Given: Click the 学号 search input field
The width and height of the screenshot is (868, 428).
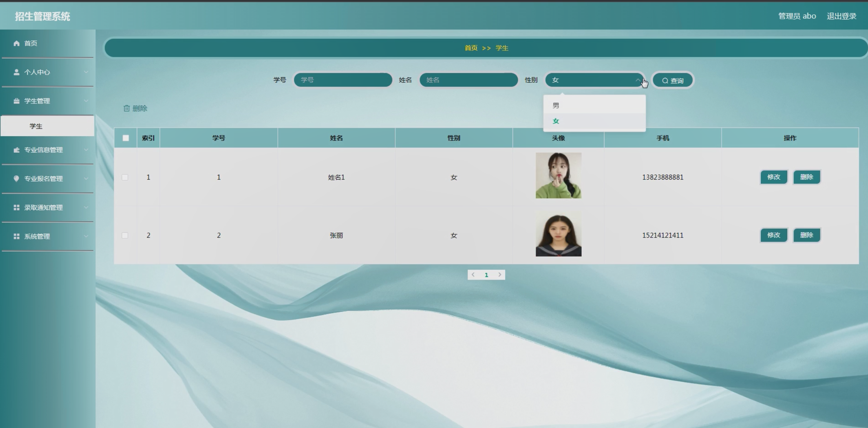Looking at the screenshot, I should click(343, 80).
